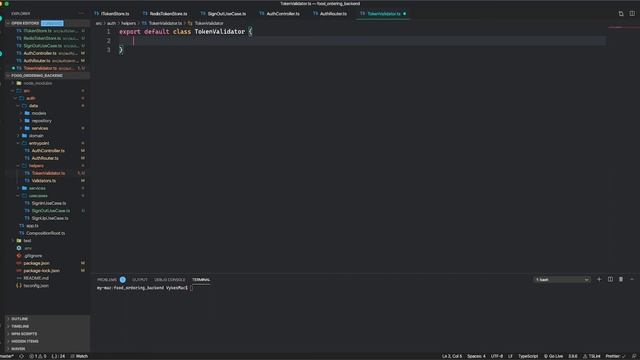Image resolution: width=640 pixels, height=360 pixels.
Task: Click Ln 2, Col 5 cursor position indicator
Action: 451,356
